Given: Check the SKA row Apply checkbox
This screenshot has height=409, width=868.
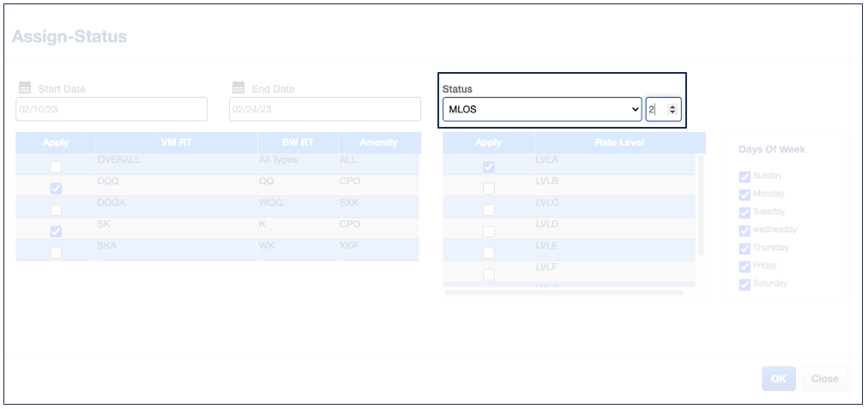Looking at the screenshot, I should [56, 253].
